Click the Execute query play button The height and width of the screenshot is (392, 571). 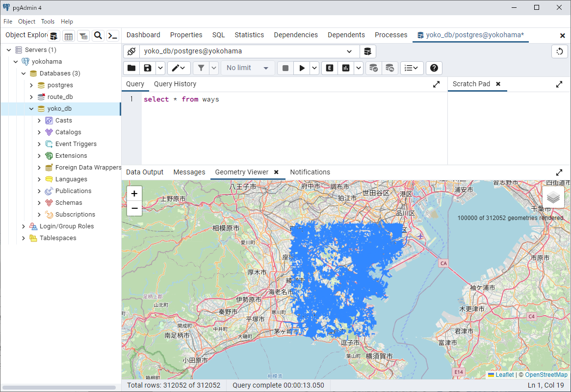(302, 68)
